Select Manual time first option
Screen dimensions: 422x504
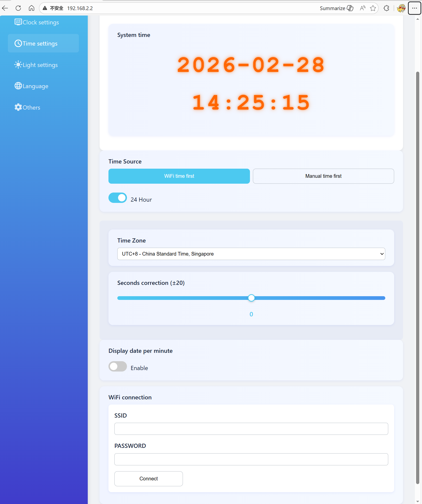[323, 176]
